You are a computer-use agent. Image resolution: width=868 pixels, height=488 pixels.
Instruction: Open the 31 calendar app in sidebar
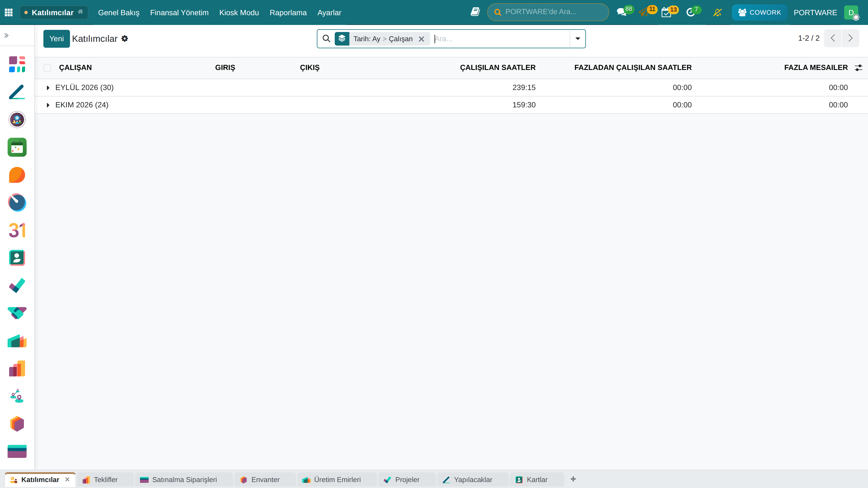(17, 230)
